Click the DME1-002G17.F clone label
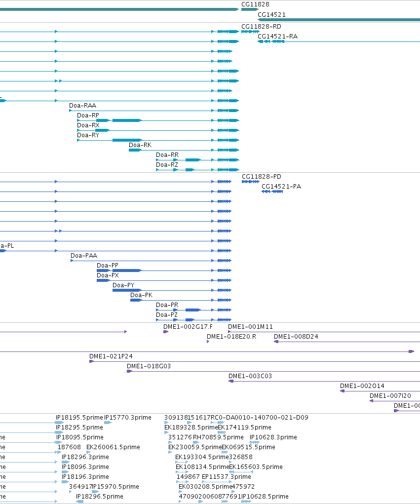 tap(188, 327)
